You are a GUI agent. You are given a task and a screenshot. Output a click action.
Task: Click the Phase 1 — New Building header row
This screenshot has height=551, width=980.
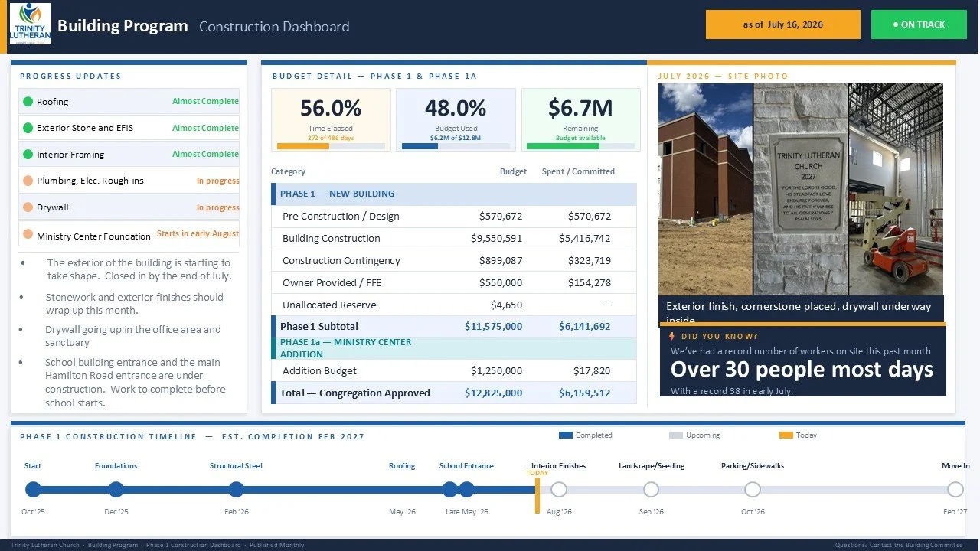tap(454, 194)
